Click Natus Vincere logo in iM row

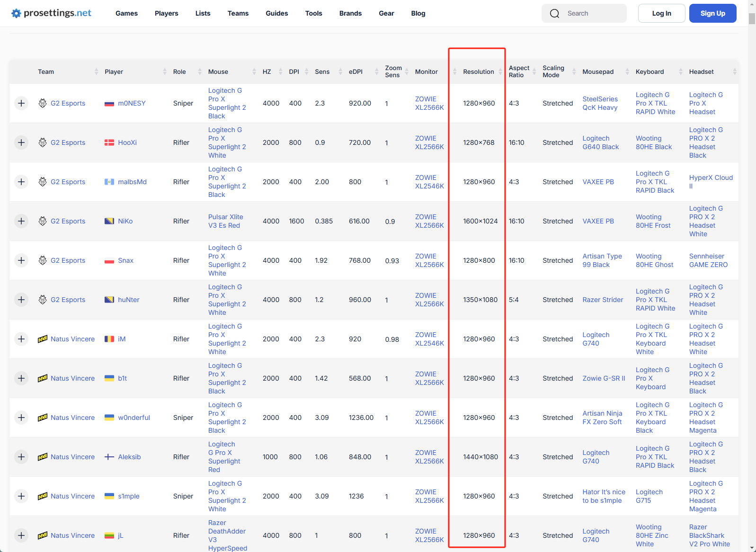(x=43, y=339)
